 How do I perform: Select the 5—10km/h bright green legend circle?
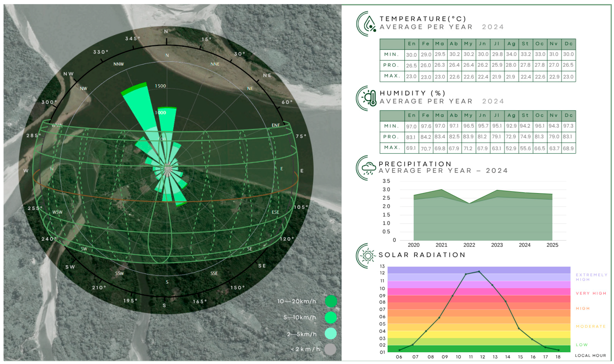(330, 317)
